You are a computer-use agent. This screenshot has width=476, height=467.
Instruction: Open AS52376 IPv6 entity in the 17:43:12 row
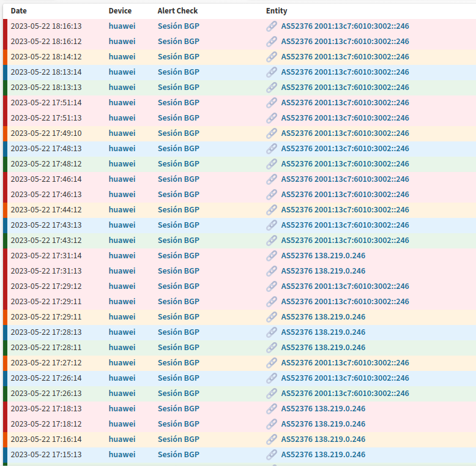[345, 241]
